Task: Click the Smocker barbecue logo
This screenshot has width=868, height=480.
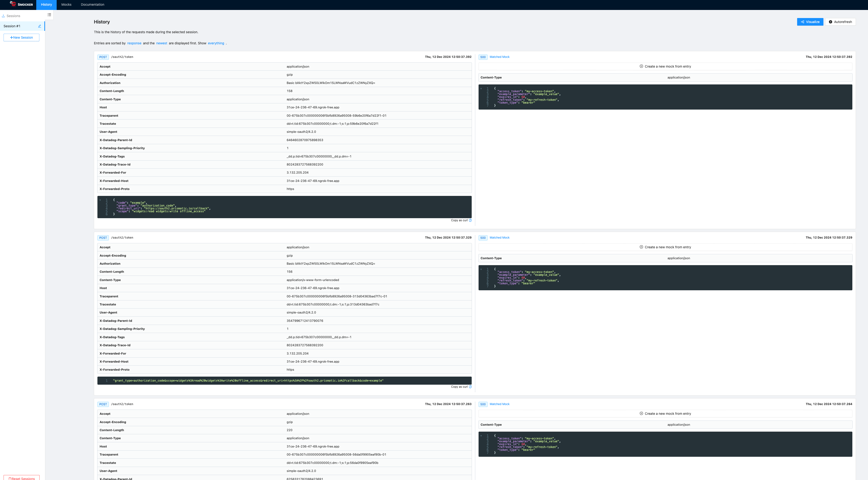Action: pos(13,5)
